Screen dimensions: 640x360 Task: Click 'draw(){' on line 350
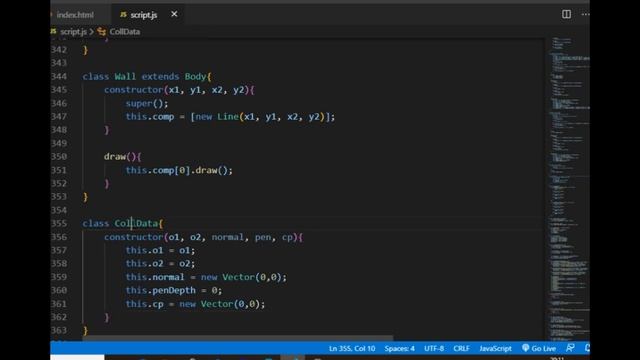tap(122, 156)
